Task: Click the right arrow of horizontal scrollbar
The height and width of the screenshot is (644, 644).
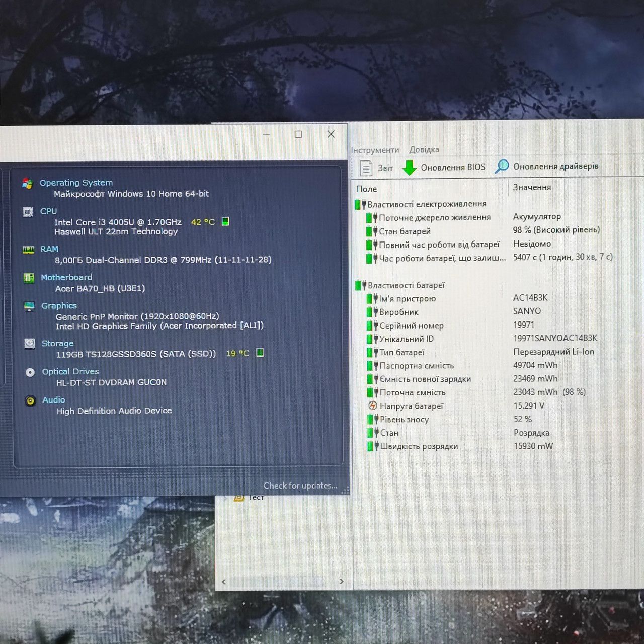Action: pyautogui.click(x=342, y=582)
